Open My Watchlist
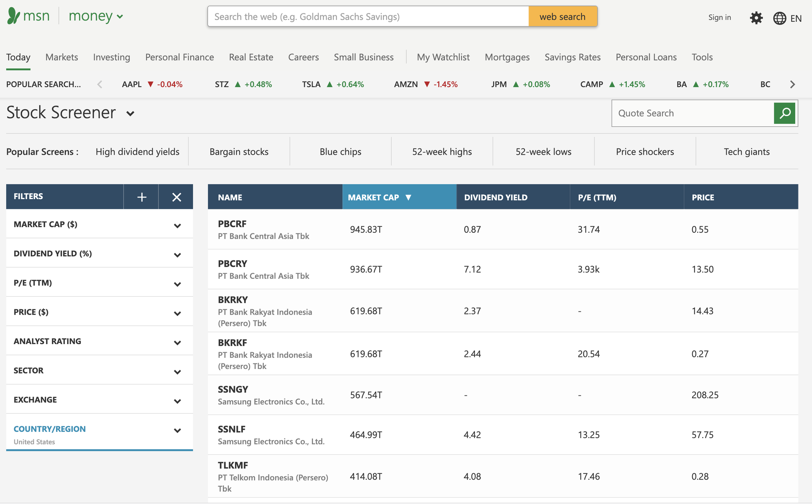 tap(443, 57)
